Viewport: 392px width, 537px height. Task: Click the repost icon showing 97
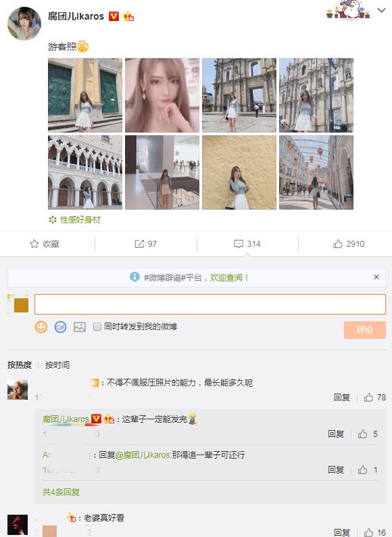click(139, 244)
